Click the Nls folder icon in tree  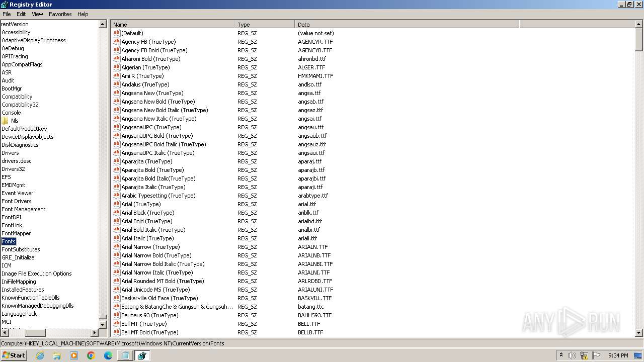[x=5, y=121]
